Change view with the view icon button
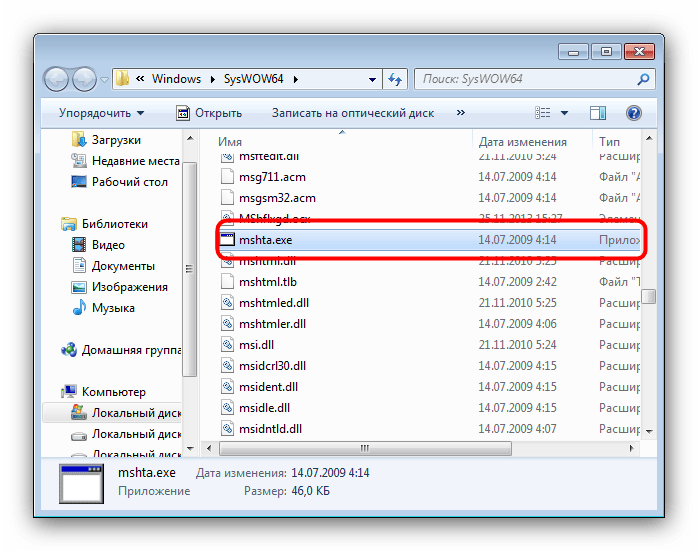 coord(543,113)
